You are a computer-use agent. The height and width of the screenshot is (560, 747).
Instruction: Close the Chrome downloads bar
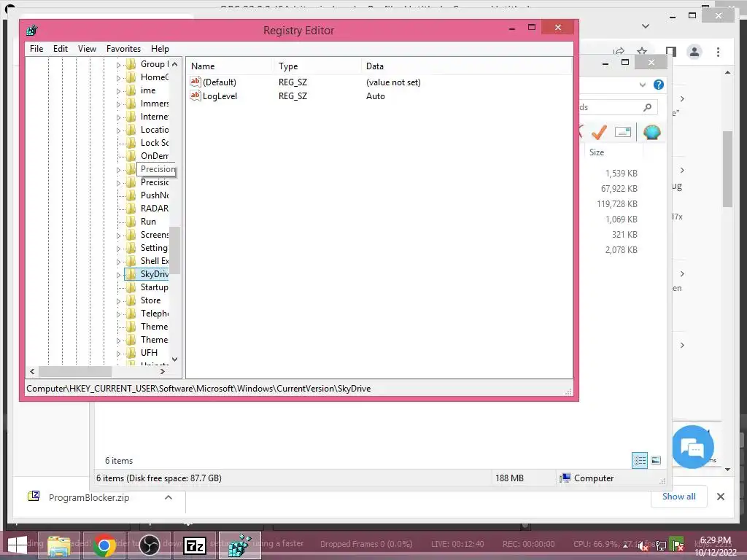pos(720,497)
